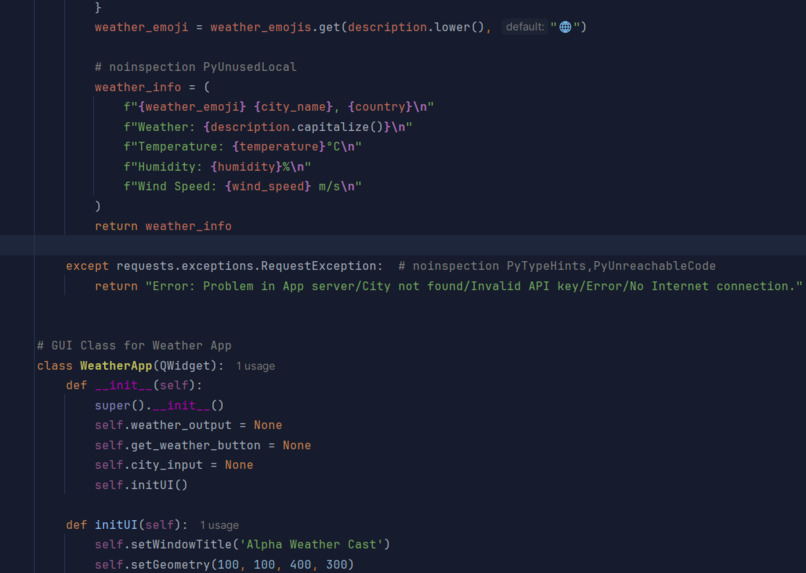Click the f"Temperature: {temperature}°C line
The image size is (806, 573).
(x=242, y=147)
